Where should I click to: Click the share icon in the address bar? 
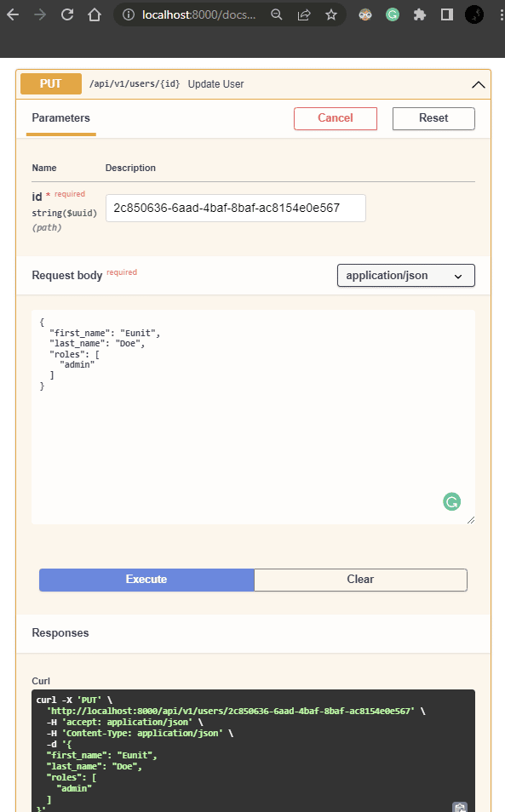[304, 14]
